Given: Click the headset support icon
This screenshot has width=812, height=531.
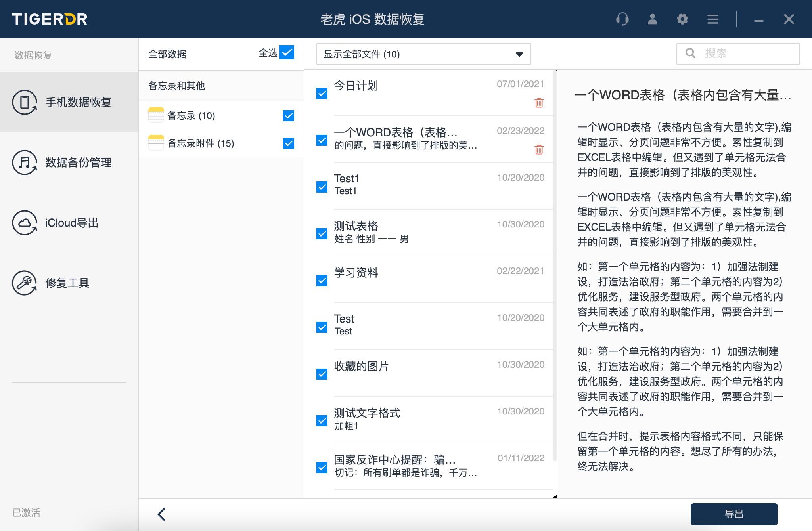Looking at the screenshot, I should tap(622, 19).
